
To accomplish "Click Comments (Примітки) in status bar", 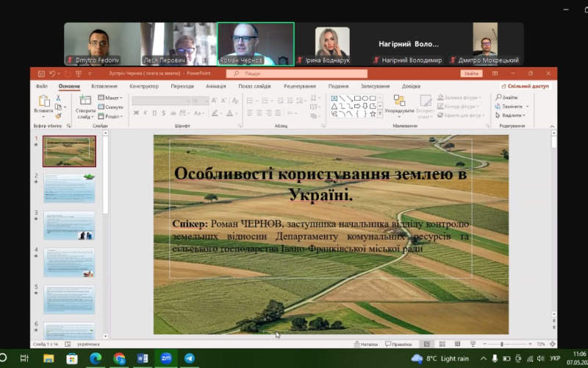I will 398,344.
